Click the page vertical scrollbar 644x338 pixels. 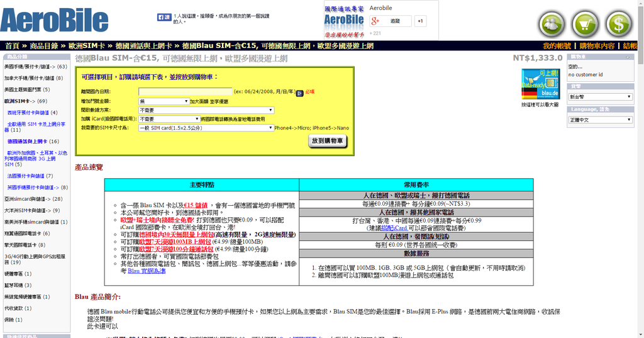pyautogui.click(x=640, y=169)
